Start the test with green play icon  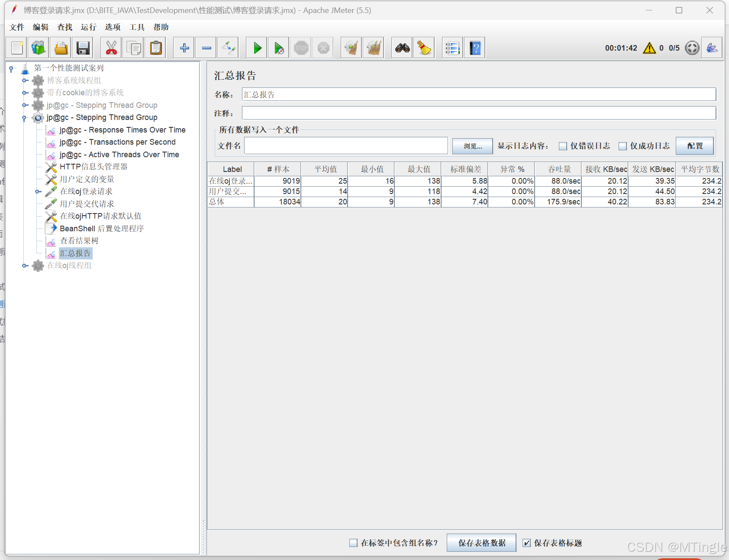tap(257, 48)
